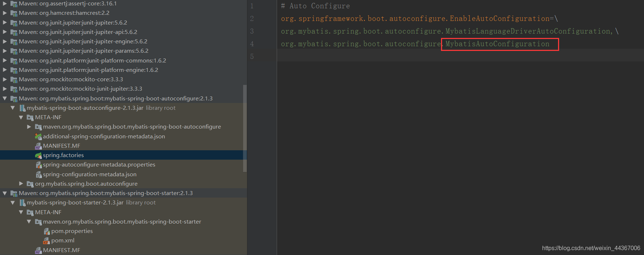
Task: Select additional-spring-configuration-metadata.json file
Action: [x=104, y=137]
